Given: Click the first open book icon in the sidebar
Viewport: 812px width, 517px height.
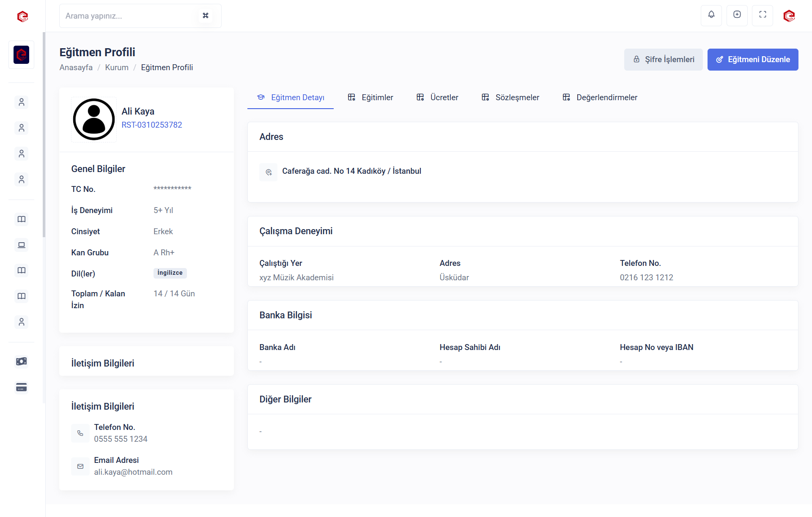Looking at the screenshot, I should coord(22,219).
